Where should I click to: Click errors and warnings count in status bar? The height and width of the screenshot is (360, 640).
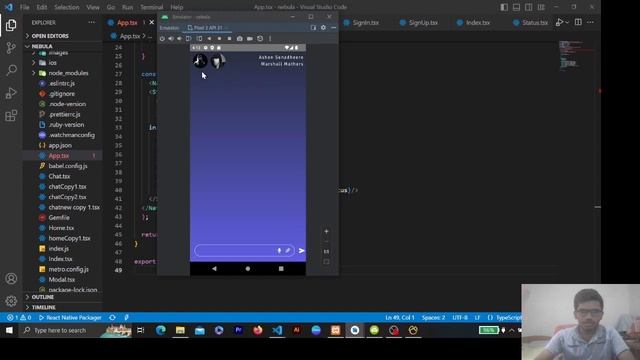19,318
